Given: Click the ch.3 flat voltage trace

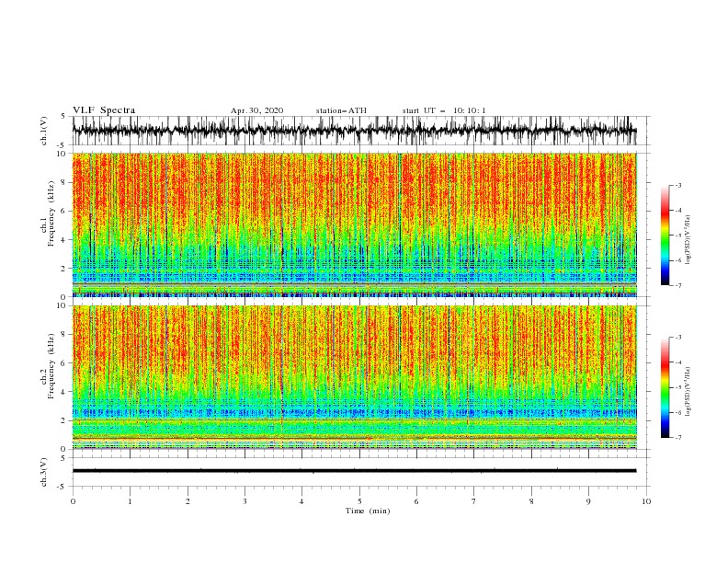Looking at the screenshot, I should pyautogui.click(x=354, y=471).
